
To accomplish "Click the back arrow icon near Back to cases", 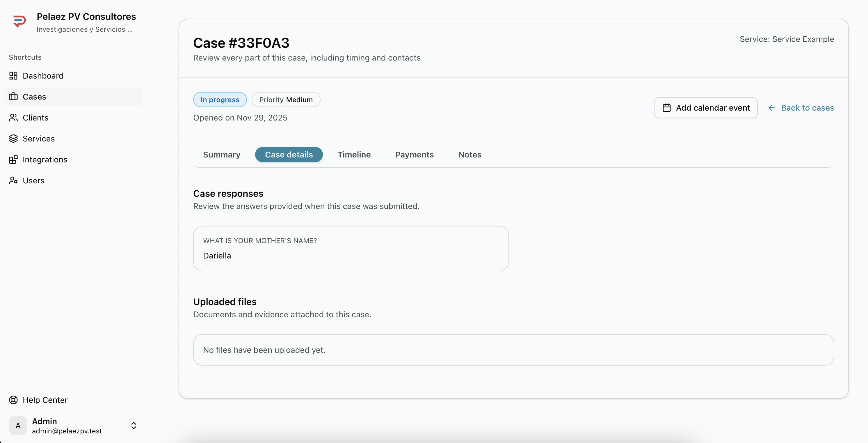I will [x=772, y=108].
